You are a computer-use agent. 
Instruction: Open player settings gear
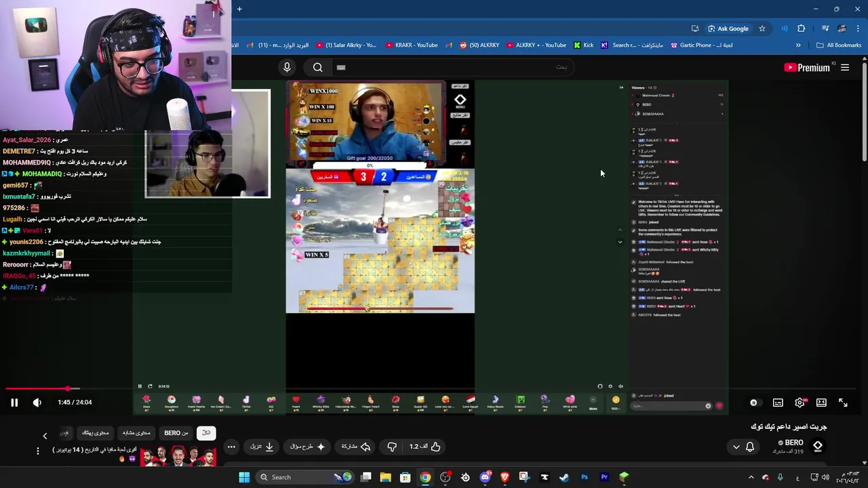[800, 403]
